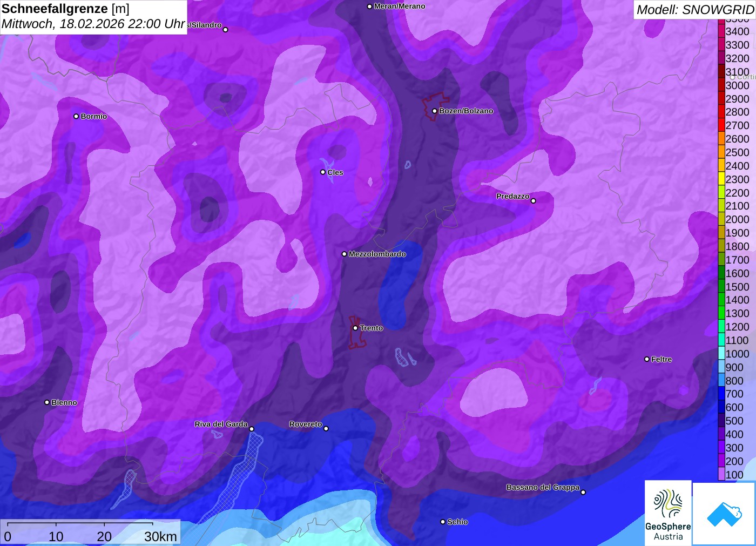
Task: Select the 700 m blue legend swatch
Action: [x=721, y=393]
